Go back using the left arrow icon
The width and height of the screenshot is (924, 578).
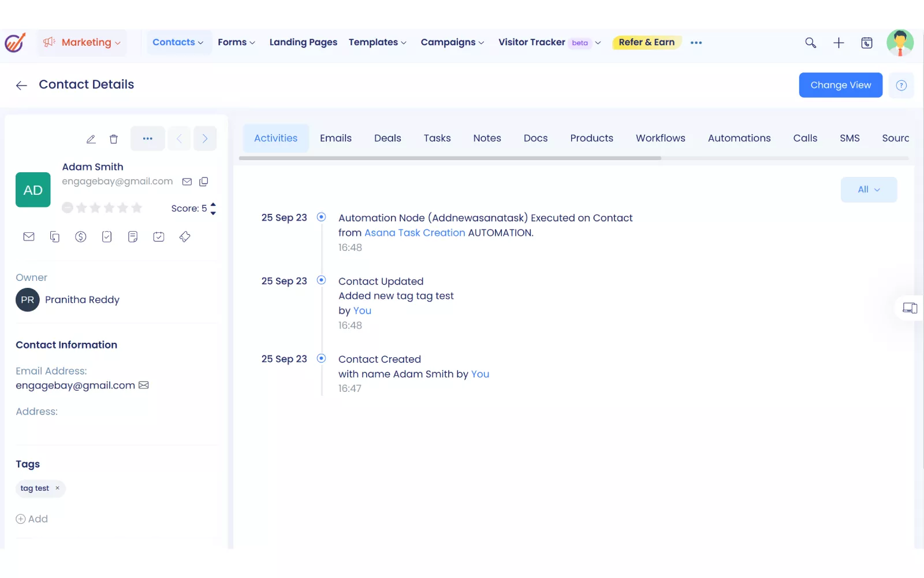click(21, 86)
